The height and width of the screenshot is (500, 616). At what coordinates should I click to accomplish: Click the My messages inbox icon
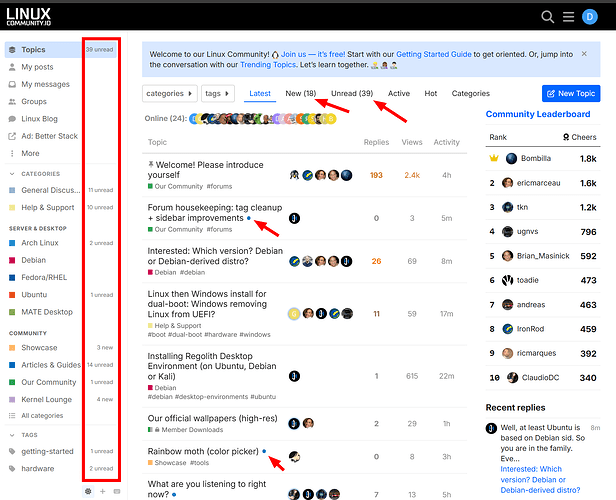[x=12, y=84]
